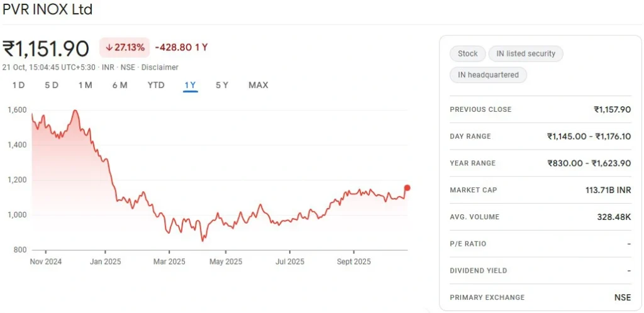Click the AVG. VOLUME label
644x313 pixels.
click(474, 217)
